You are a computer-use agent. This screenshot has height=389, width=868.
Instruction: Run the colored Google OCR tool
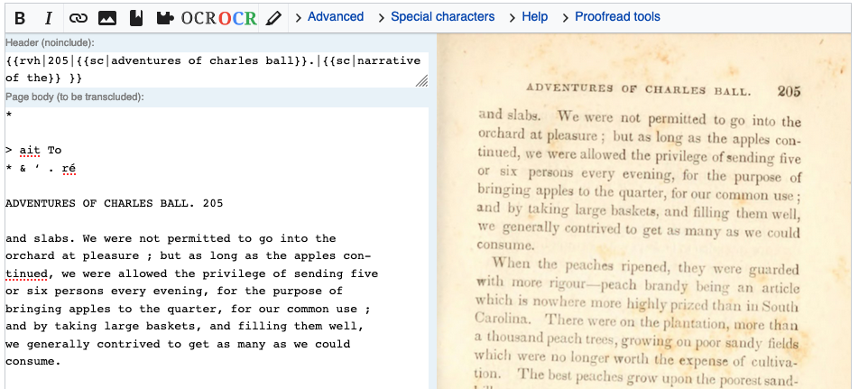(x=237, y=18)
